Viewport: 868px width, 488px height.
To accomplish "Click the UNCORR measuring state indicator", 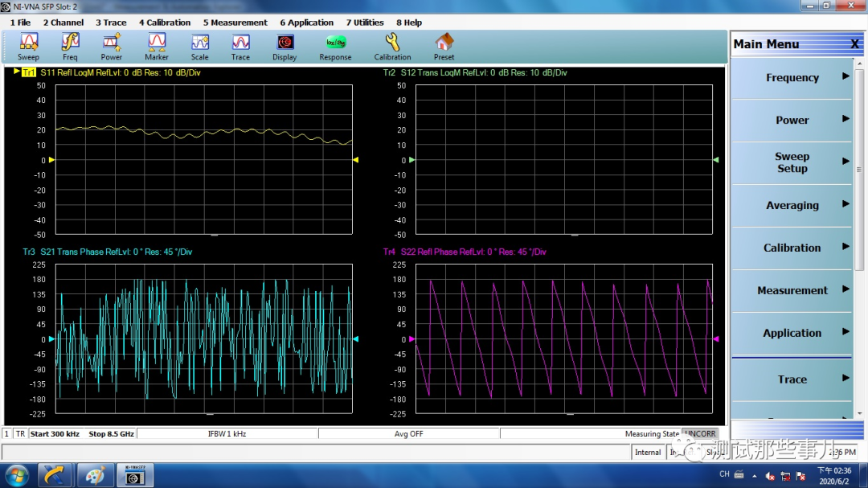I will [x=701, y=433].
